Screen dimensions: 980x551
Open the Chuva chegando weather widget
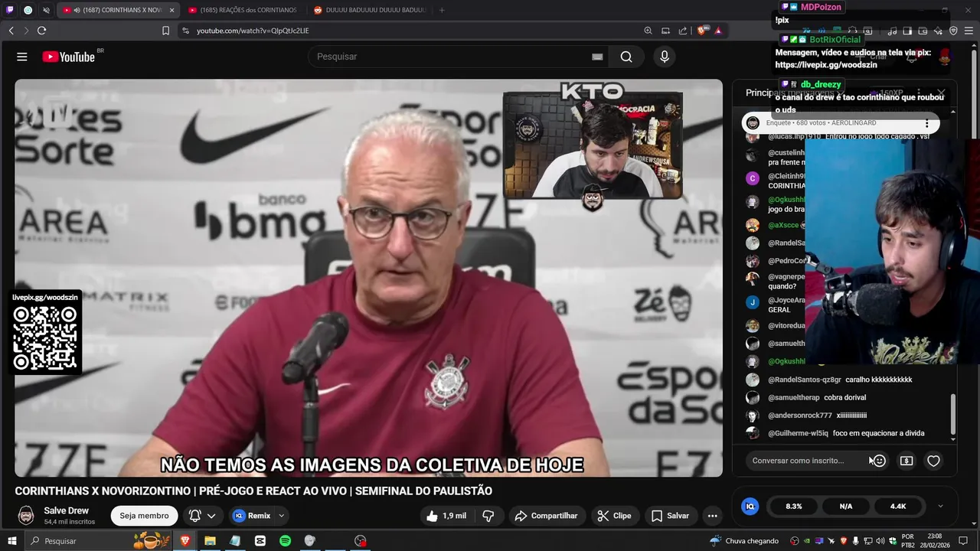coord(744,541)
